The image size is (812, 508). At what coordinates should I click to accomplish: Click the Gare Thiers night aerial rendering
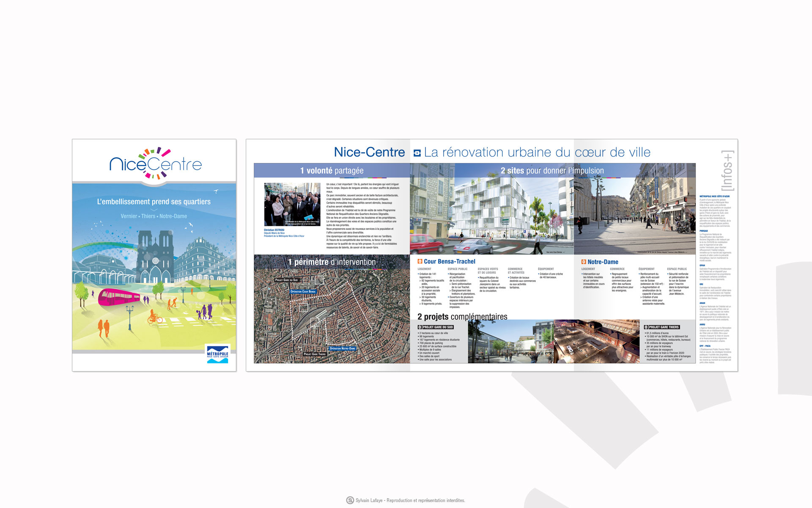click(x=597, y=341)
